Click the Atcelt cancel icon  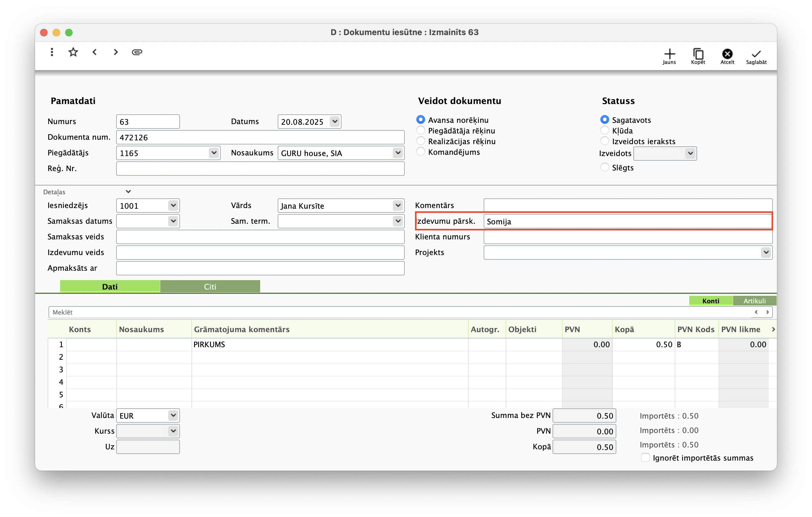click(x=727, y=54)
